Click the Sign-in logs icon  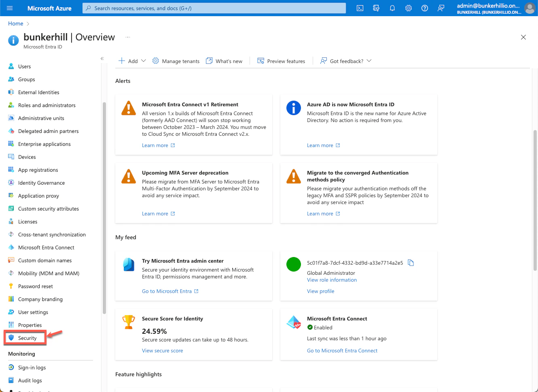11,367
